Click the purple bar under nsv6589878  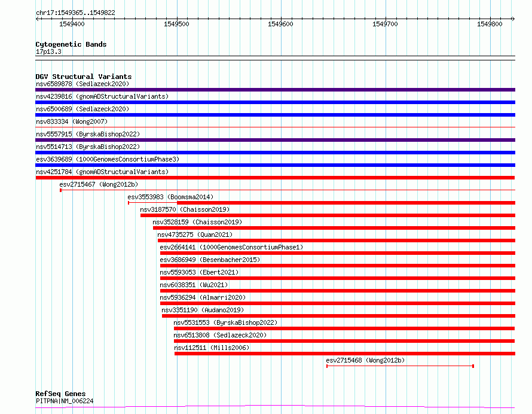tap(275, 90)
